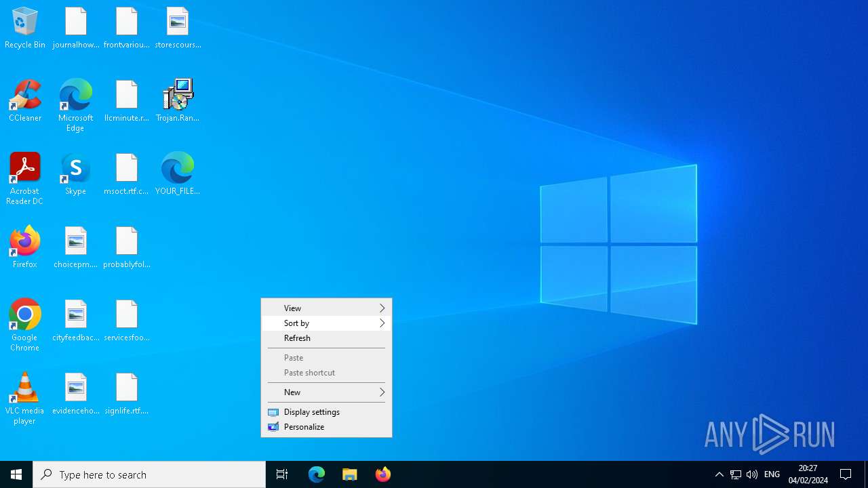Image resolution: width=868 pixels, height=488 pixels.
Task: Open the New submenu entry
Action: [326, 392]
